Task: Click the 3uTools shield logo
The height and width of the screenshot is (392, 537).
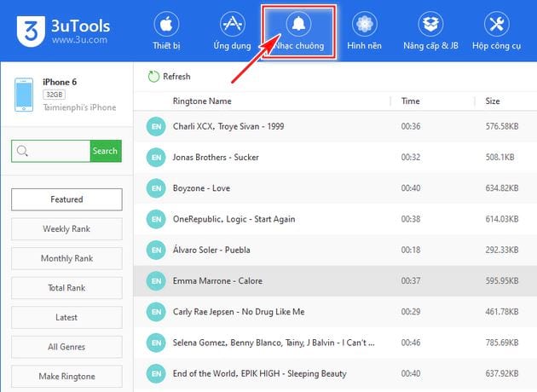Action: pos(31,32)
